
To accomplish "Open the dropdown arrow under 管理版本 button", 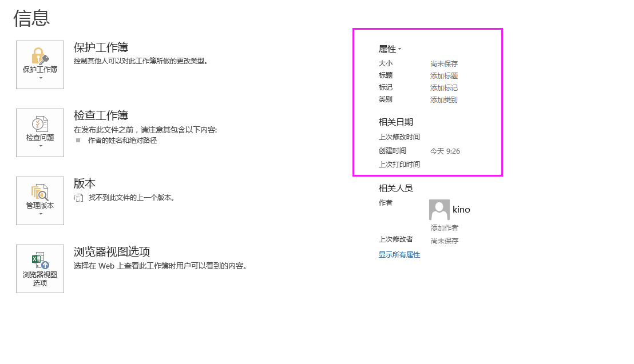I will [x=40, y=214].
